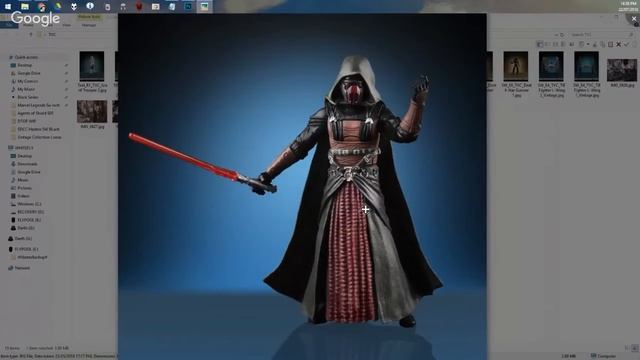Viewport: 640px width, 360px height.
Task: Select Black Series in Quick access
Action: click(28, 97)
